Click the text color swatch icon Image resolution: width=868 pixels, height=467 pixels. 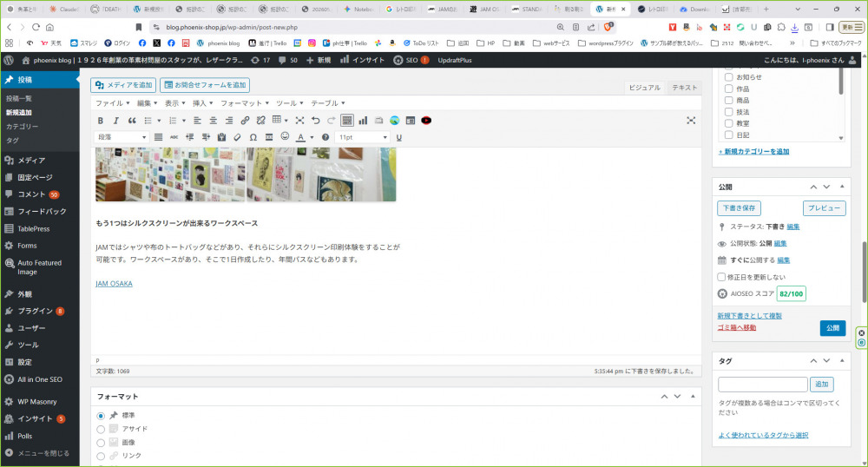(x=300, y=137)
